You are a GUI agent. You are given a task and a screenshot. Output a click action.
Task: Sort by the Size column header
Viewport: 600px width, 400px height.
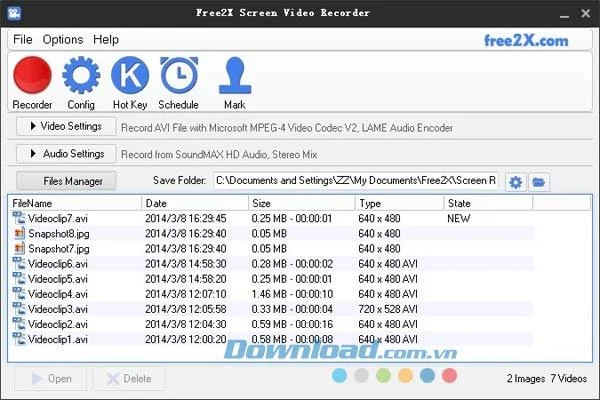(302, 203)
